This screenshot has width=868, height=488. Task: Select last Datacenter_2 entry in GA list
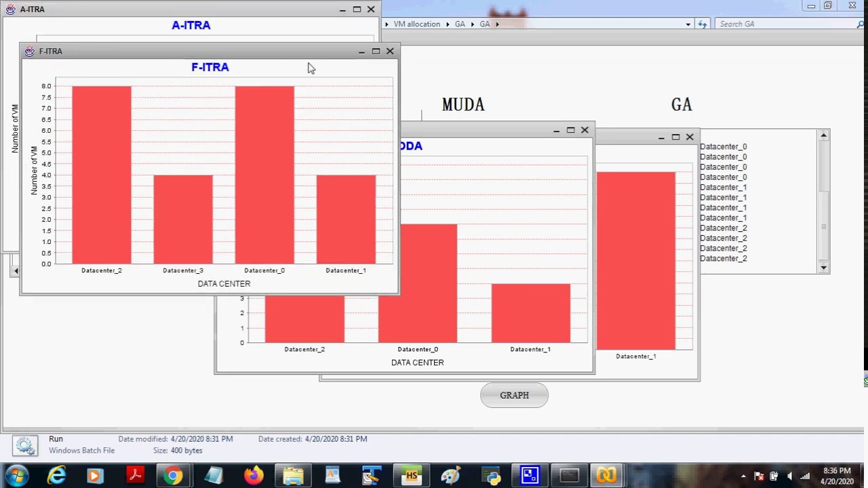(723, 258)
